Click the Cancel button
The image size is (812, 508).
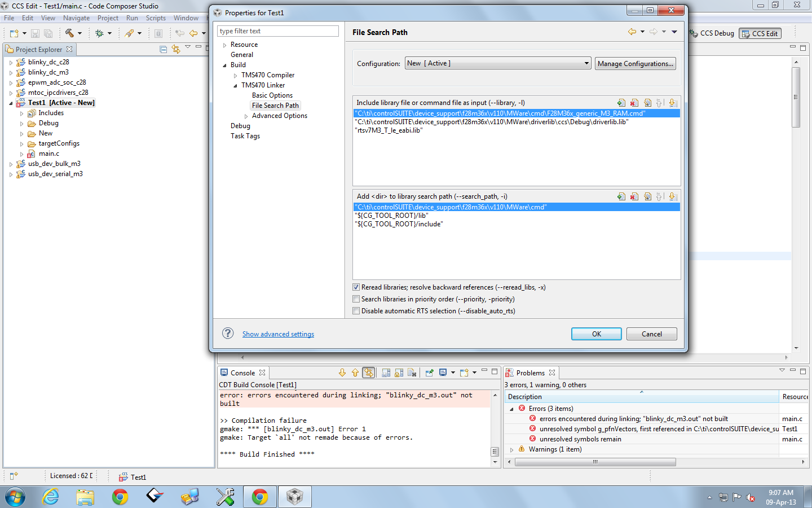tap(652, 334)
